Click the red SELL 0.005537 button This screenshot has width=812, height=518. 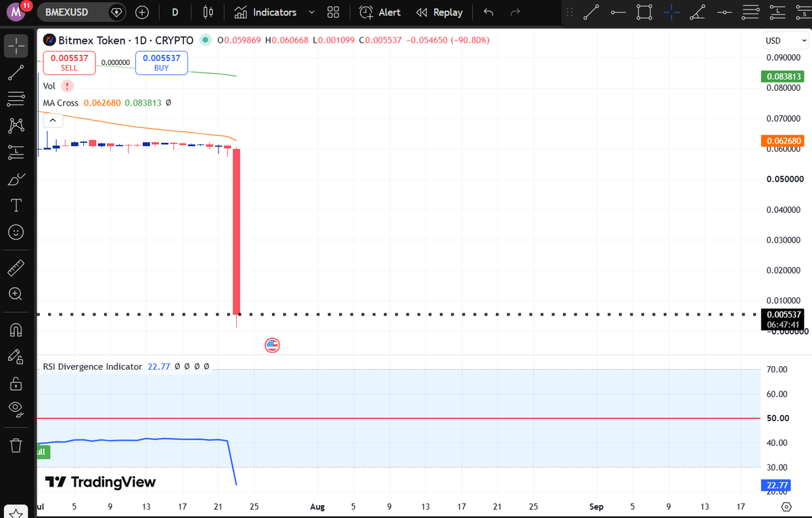point(69,63)
